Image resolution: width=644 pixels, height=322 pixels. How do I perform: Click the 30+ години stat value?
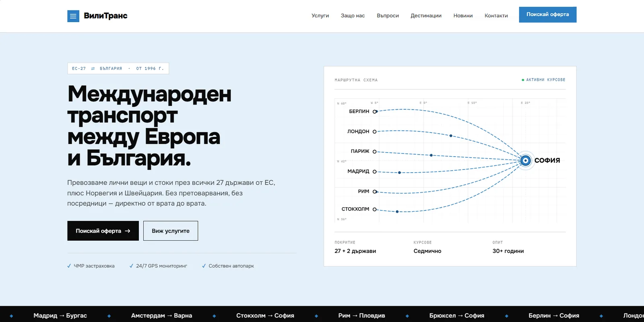tap(508, 251)
